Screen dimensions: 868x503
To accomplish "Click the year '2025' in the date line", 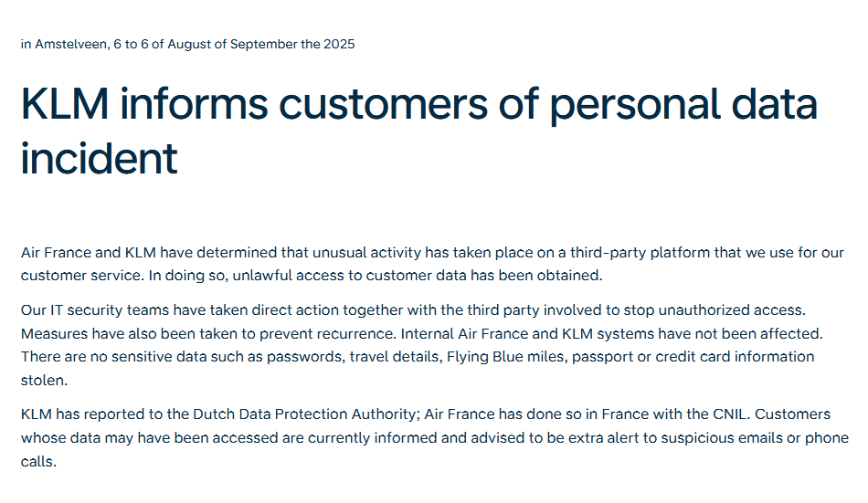I will pos(339,44).
